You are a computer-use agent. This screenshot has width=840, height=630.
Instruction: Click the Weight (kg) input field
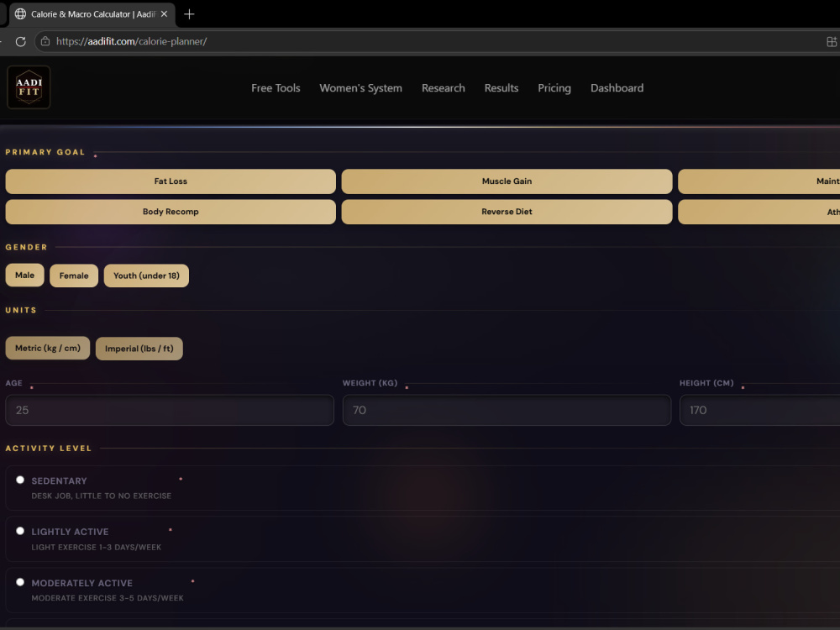coord(507,411)
